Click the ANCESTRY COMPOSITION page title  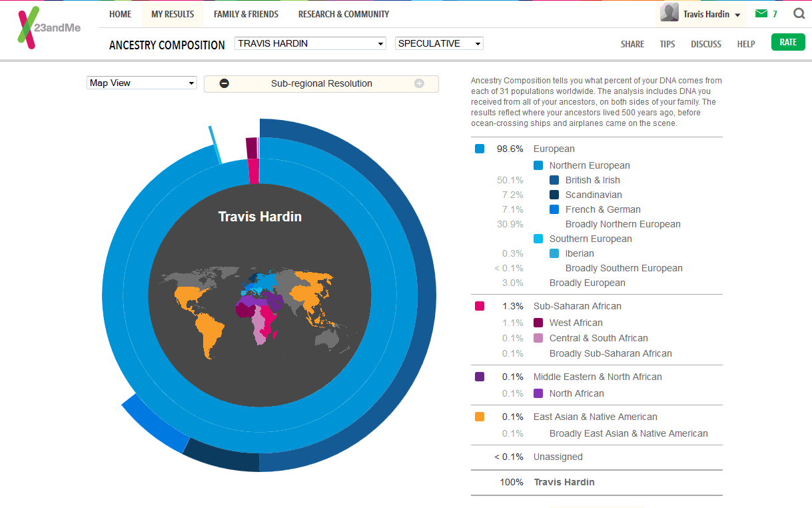coord(167,45)
